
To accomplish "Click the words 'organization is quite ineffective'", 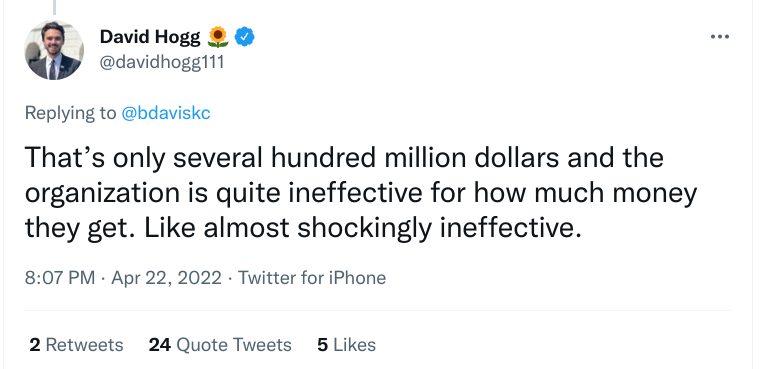I will [223, 193].
